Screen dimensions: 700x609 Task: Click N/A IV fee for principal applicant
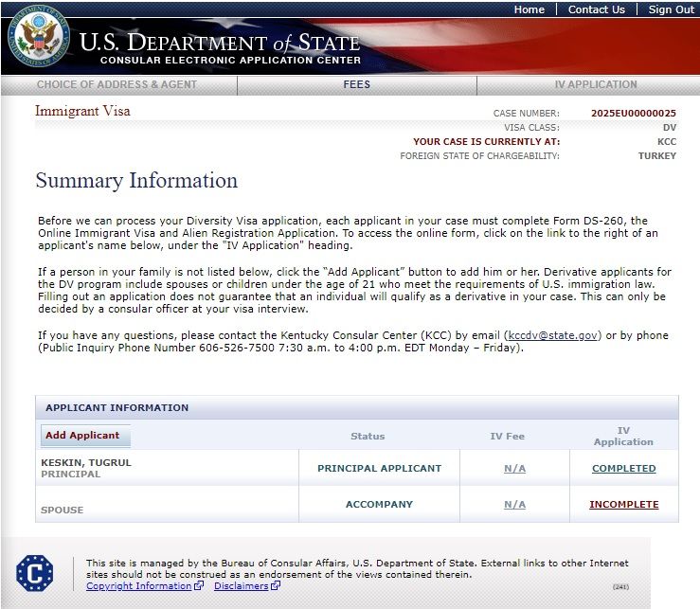tap(514, 469)
